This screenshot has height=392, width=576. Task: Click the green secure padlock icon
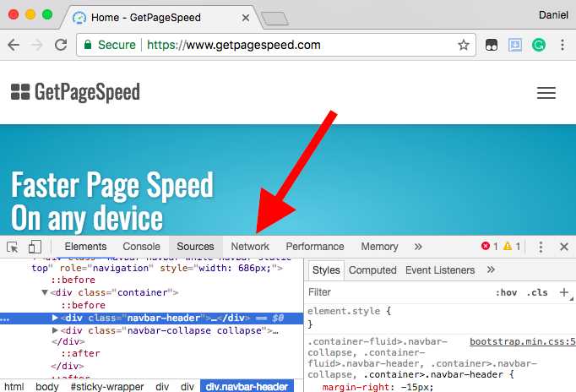click(88, 45)
